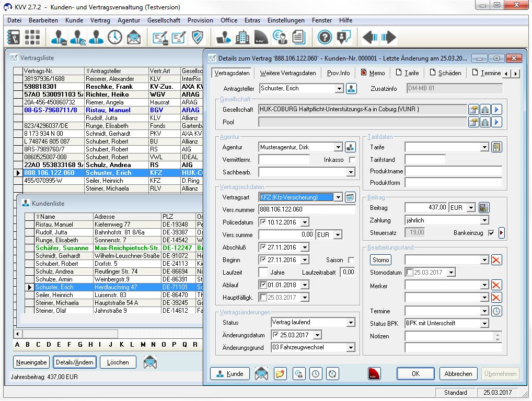Uncheck the Bankeinzug checkbox
Viewport: 532px width, 401px height.
[491, 233]
